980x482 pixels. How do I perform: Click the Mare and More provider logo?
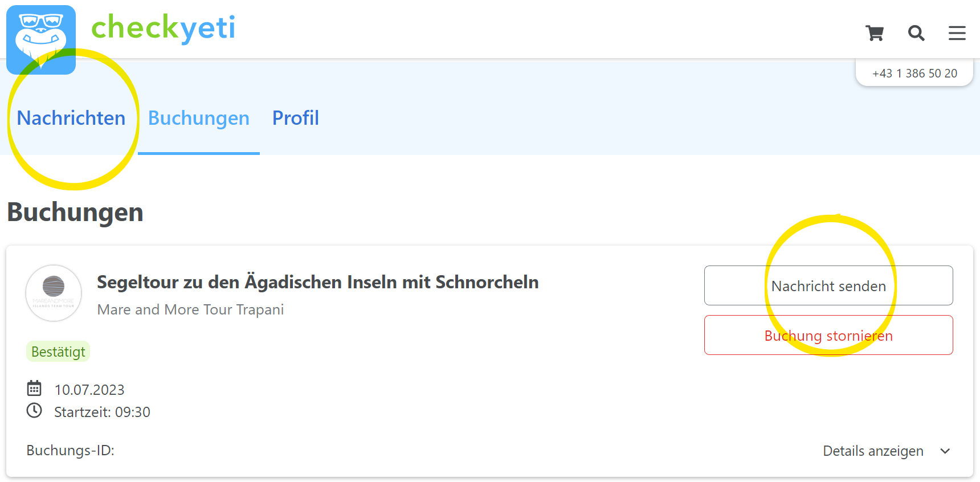tap(54, 293)
